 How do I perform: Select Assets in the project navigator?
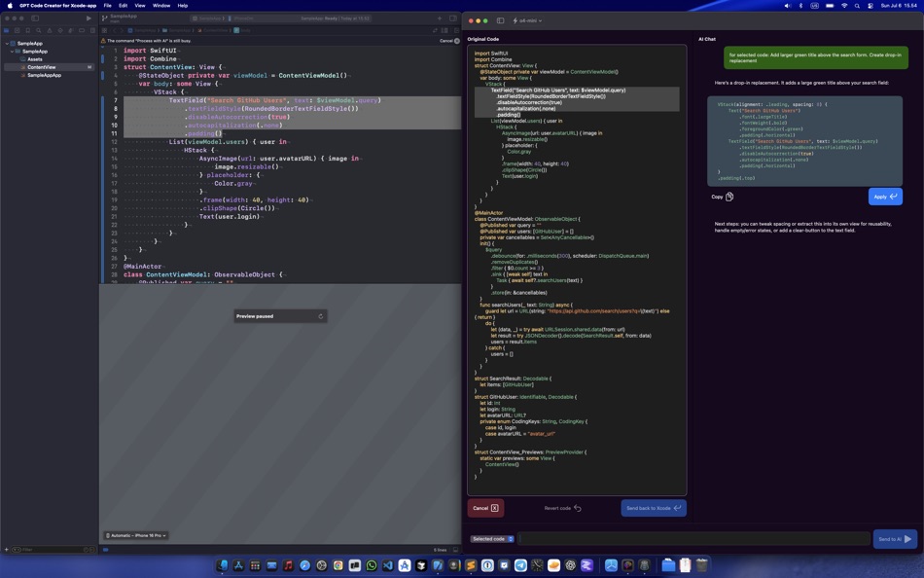[34, 59]
